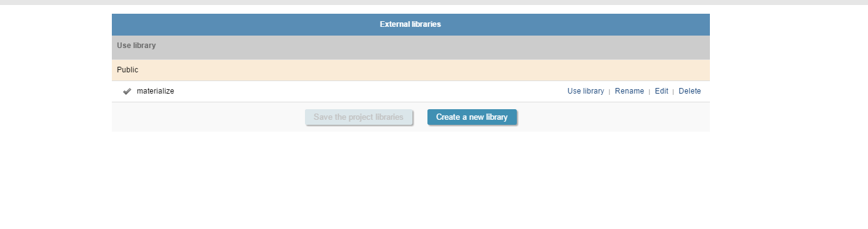Open Edit for the materialize library
Viewport: 868px width, 229px height.
click(x=661, y=91)
